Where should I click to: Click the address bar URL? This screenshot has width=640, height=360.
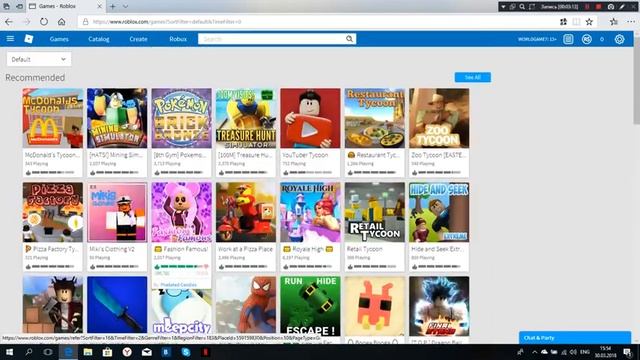click(x=167, y=22)
